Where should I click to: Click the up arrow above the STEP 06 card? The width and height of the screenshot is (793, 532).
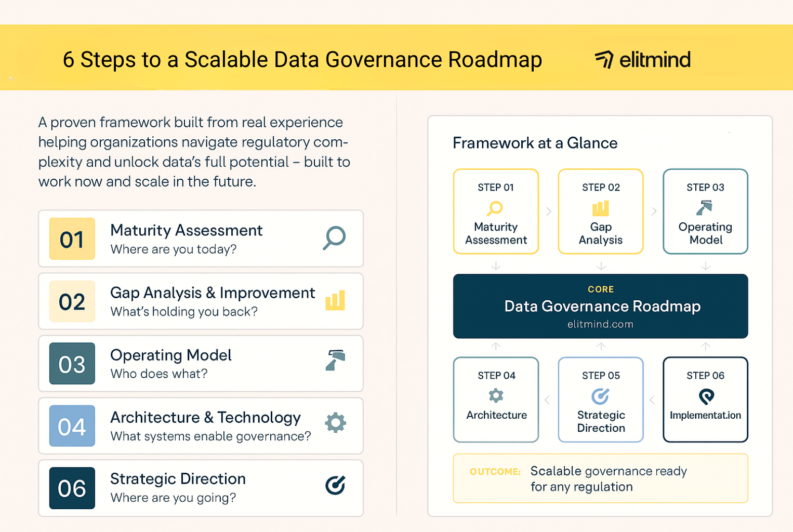706,346
